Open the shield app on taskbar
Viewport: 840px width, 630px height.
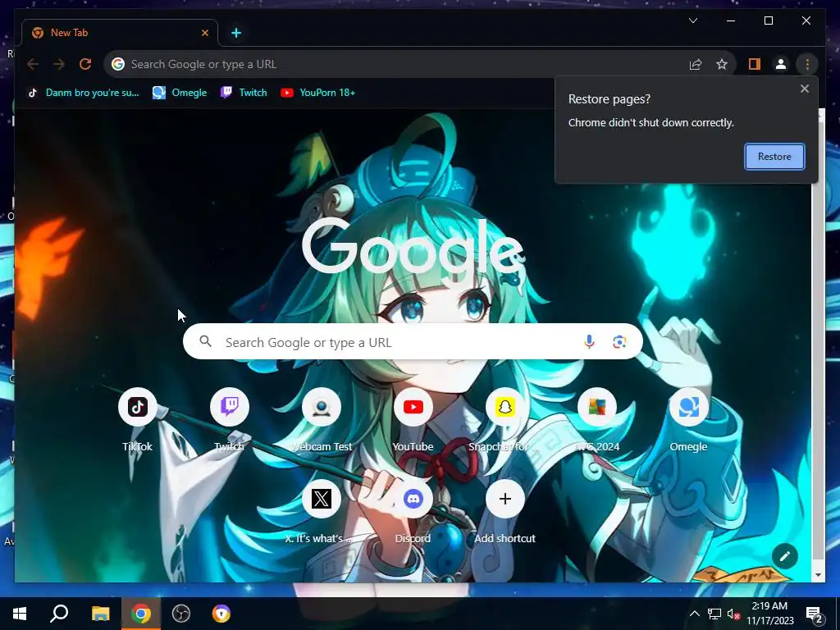pos(221,614)
